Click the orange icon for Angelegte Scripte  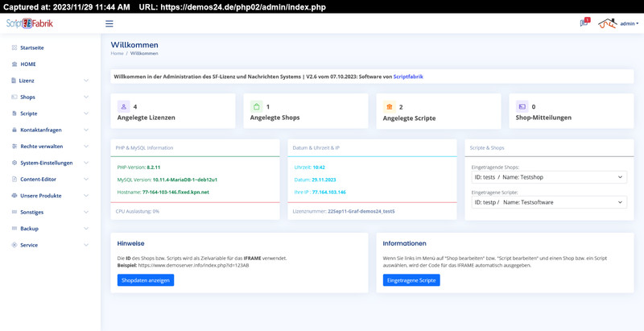[389, 107]
